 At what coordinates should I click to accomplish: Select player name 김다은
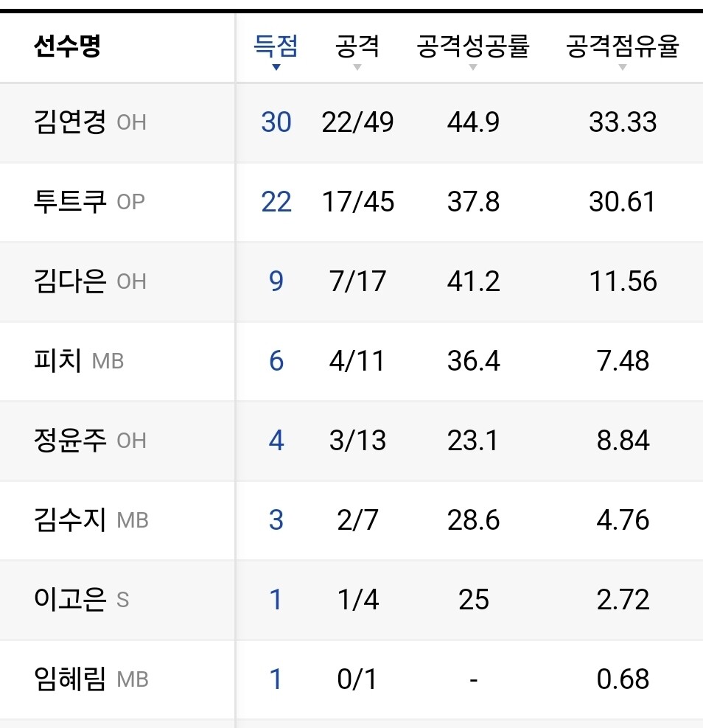[71, 281]
